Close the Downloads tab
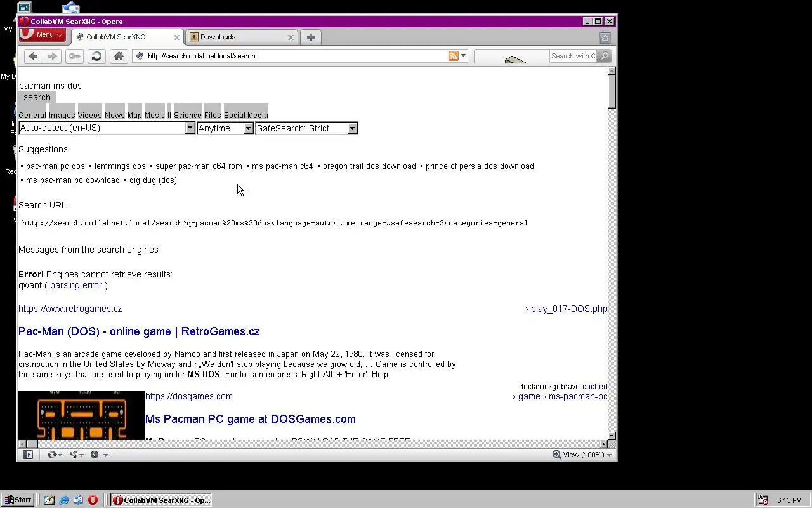The height and width of the screenshot is (508, 812). click(x=291, y=37)
